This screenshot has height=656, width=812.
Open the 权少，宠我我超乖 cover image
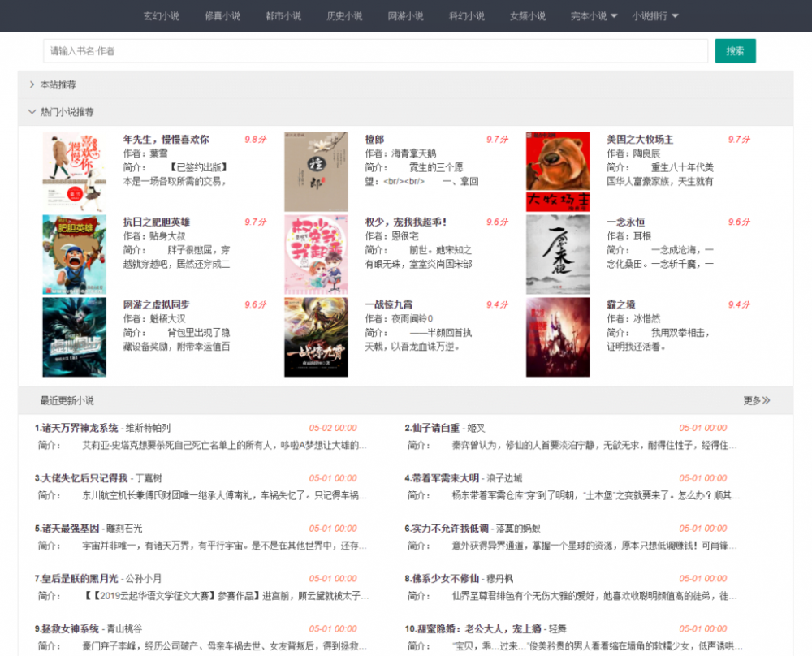(x=316, y=254)
